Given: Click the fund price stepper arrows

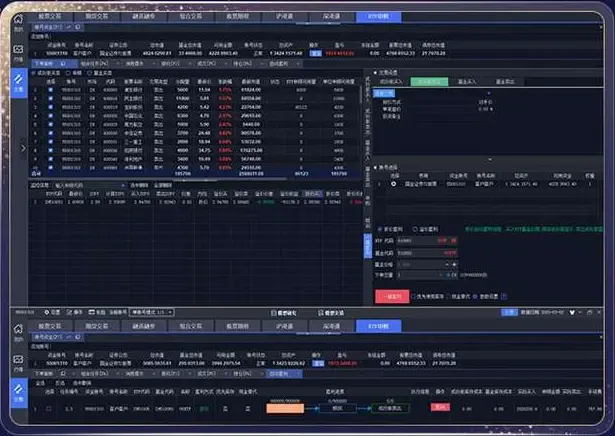Looking at the screenshot, I should [x=447, y=265].
